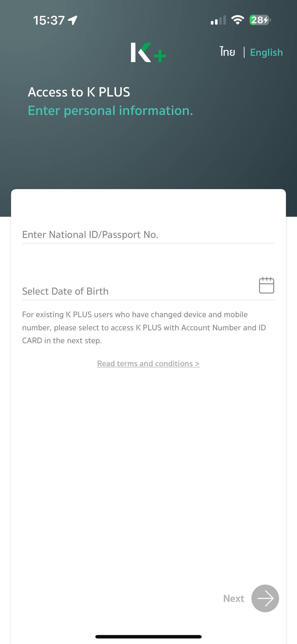Open Read terms and conditions link
297x644 pixels.
tap(148, 363)
